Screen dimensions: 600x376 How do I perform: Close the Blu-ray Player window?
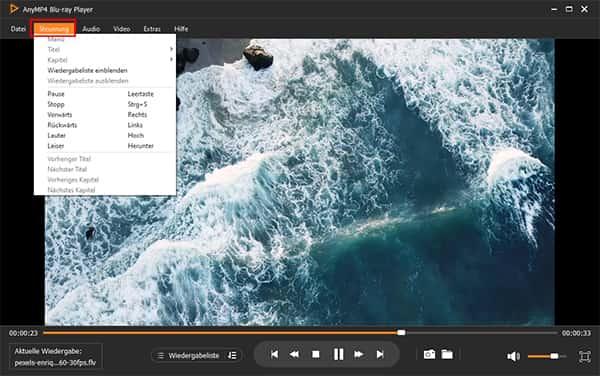[x=584, y=9]
